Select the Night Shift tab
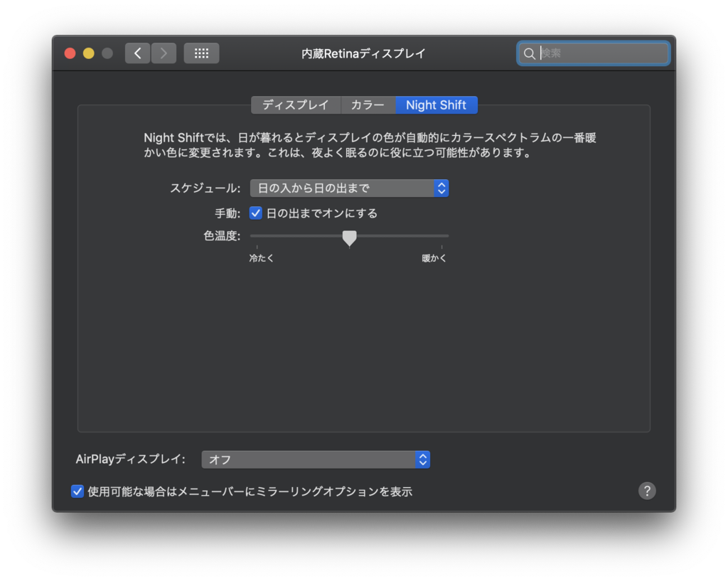 point(436,105)
